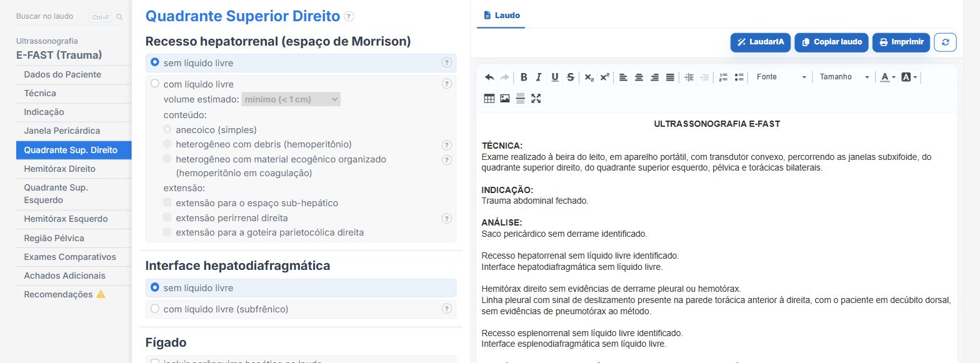
Task: Switch to the Laudo tab
Action: (501, 15)
